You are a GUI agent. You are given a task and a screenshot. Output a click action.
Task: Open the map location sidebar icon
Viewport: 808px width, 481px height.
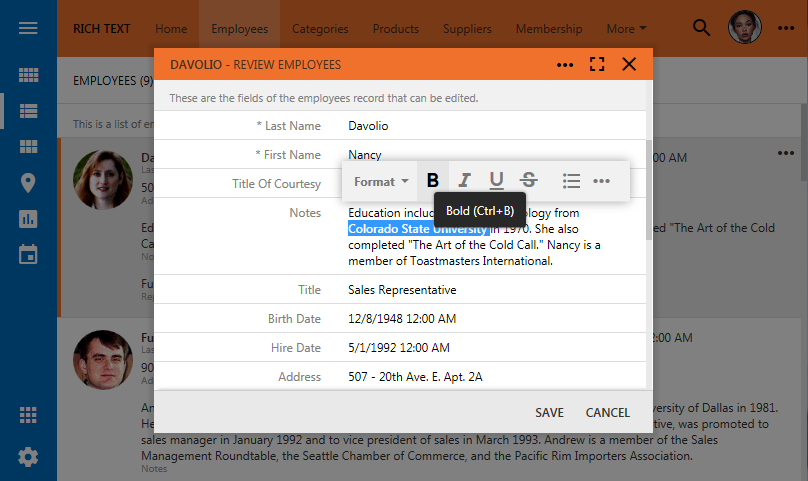coord(28,182)
